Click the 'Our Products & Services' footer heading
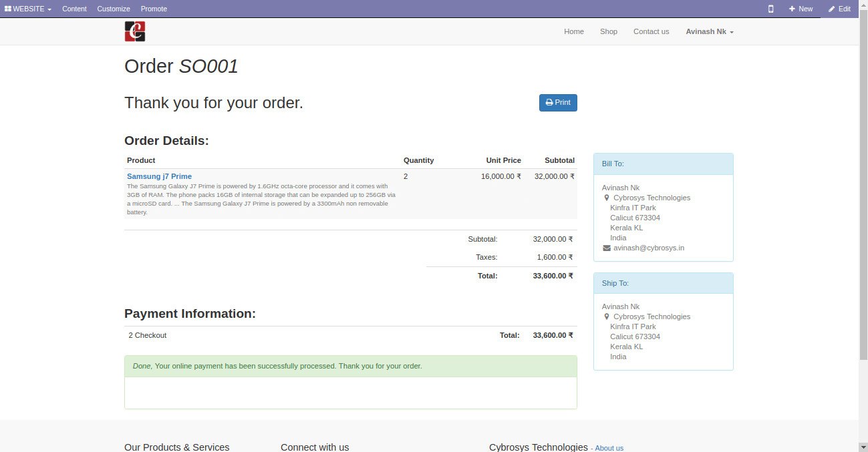The width and height of the screenshot is (868, 452). (x=177, y=447)
